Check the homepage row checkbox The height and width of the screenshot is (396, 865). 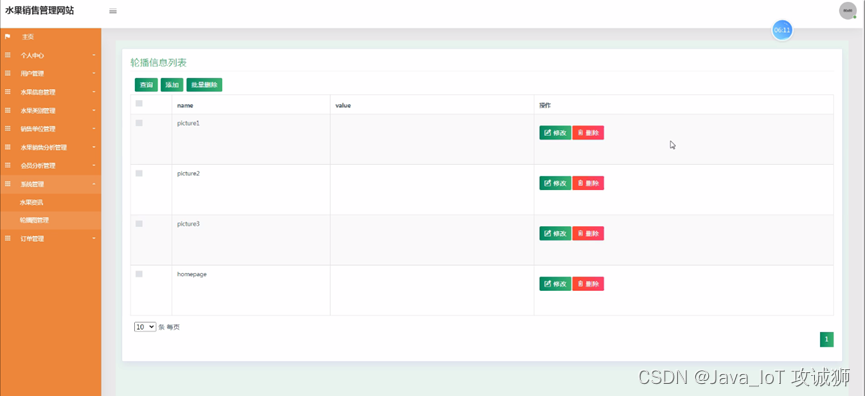139,274
